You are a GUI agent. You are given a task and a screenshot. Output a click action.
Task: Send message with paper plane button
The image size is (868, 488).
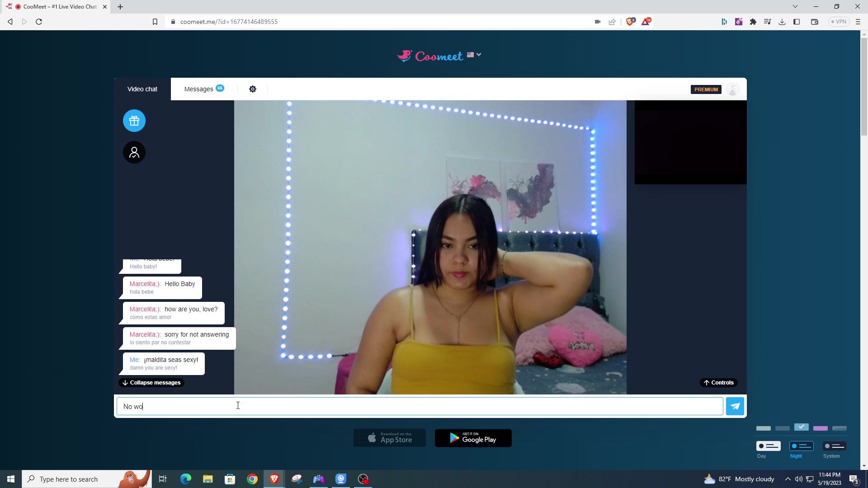pyautogui.click(x=735, y=406)
